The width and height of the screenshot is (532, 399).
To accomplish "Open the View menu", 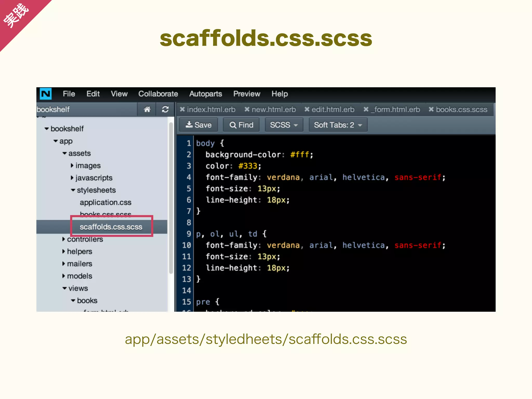I will (x=119, y=94).
